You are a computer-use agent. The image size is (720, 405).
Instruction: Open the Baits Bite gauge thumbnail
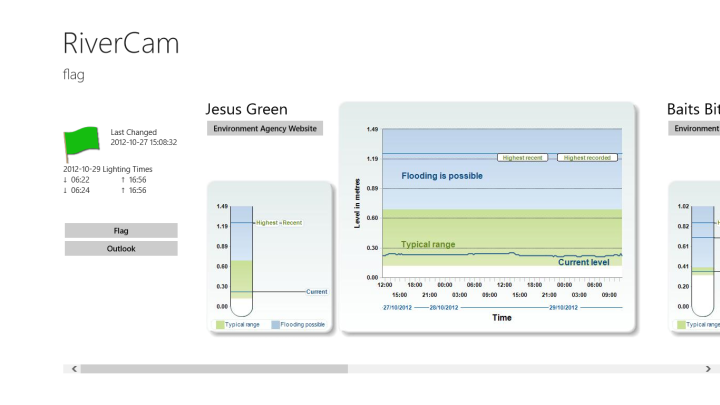tap(694, 257)
